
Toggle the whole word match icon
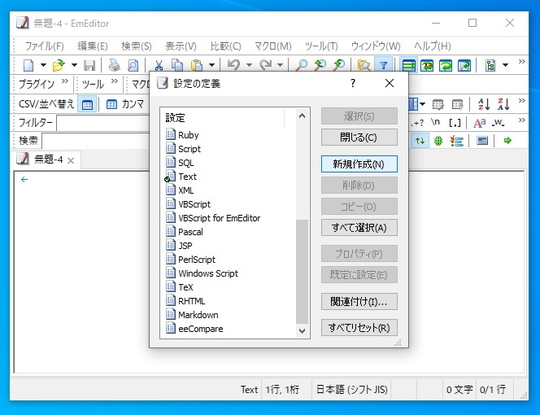[498, 123]
